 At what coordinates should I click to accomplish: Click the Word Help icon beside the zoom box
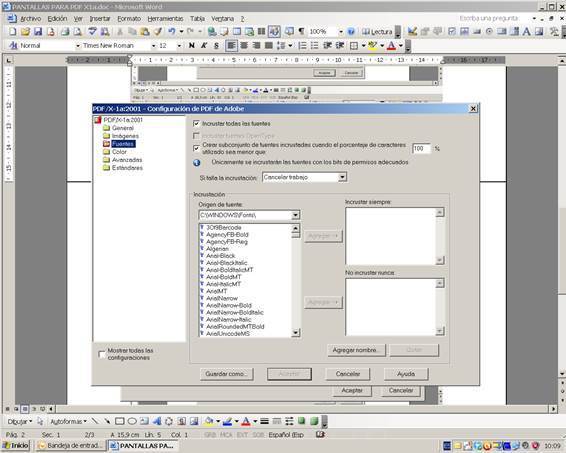tap(351, 32)
